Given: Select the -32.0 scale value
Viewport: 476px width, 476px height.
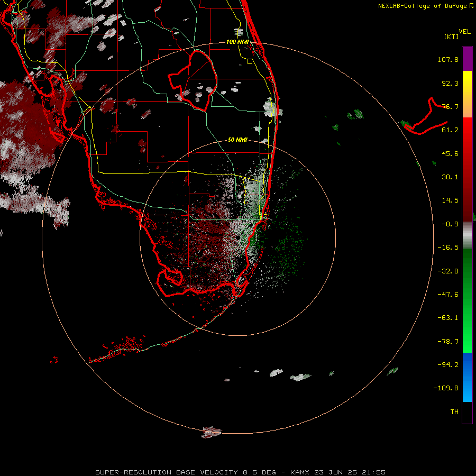Looking at the screenshot, I should [448, 271].
